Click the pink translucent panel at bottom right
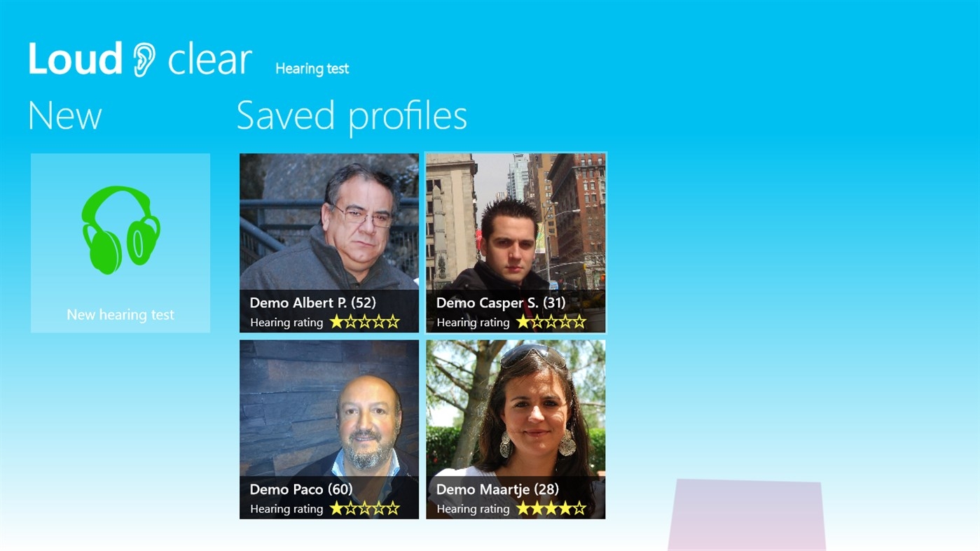The image size is (980, 551). [747, 515]
